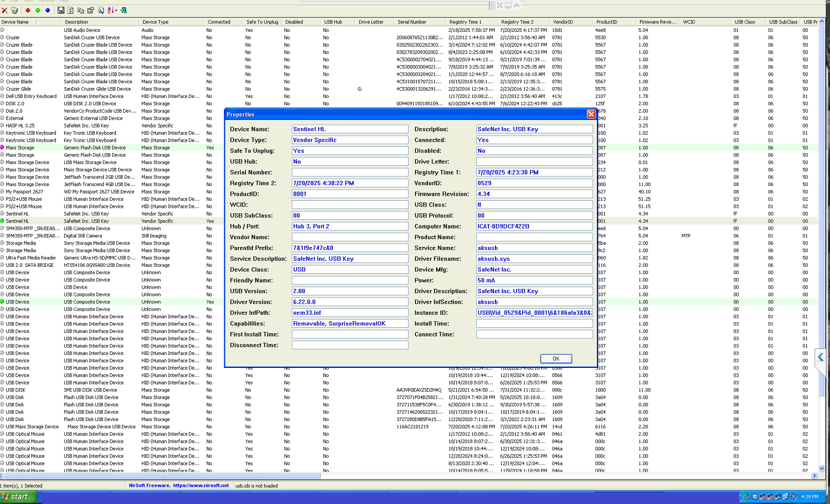Click the red dot disconnect device icon
830x504 pixels.
click(x=28, y=10)
